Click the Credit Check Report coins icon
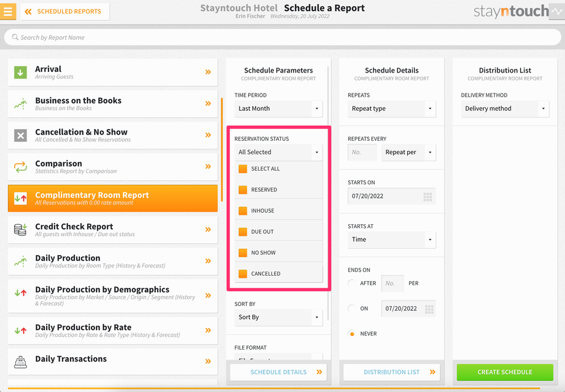565x392 pixels. click(20, 230)
